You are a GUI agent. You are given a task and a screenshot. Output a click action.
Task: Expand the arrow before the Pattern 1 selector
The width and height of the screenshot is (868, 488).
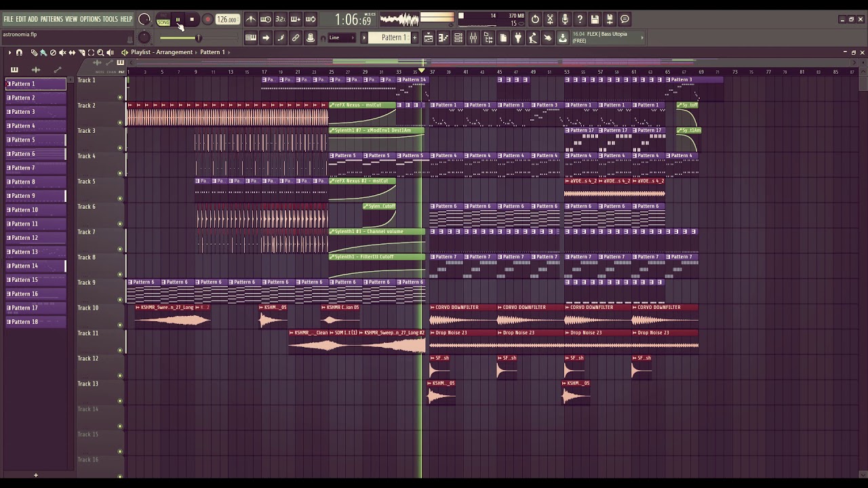tap(364, 38)
